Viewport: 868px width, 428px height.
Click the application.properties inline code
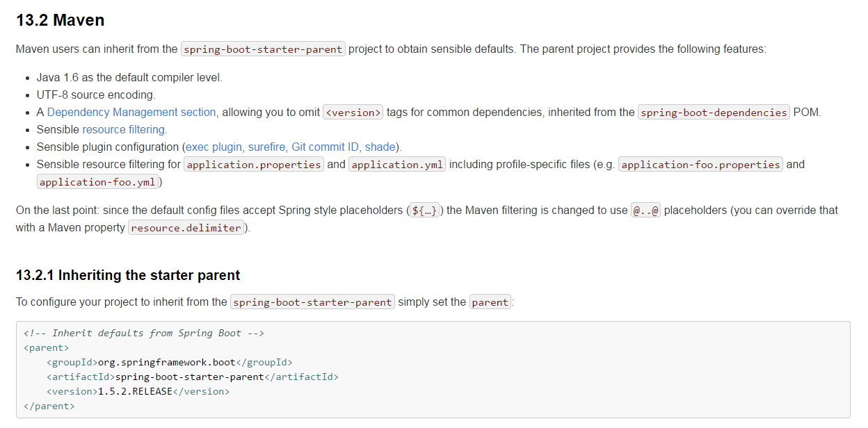(x=255, y=165)
